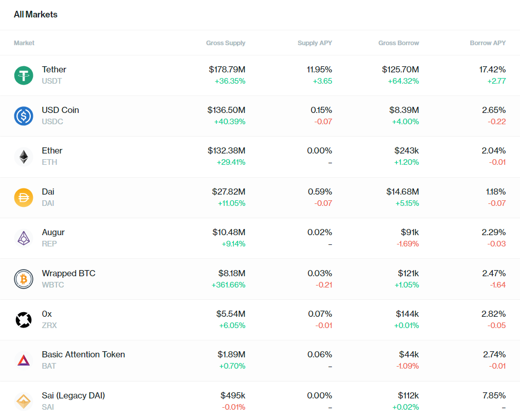Open the Tether market name link
The height and width of the screenshot is (420, 520).
click(54, 70)
